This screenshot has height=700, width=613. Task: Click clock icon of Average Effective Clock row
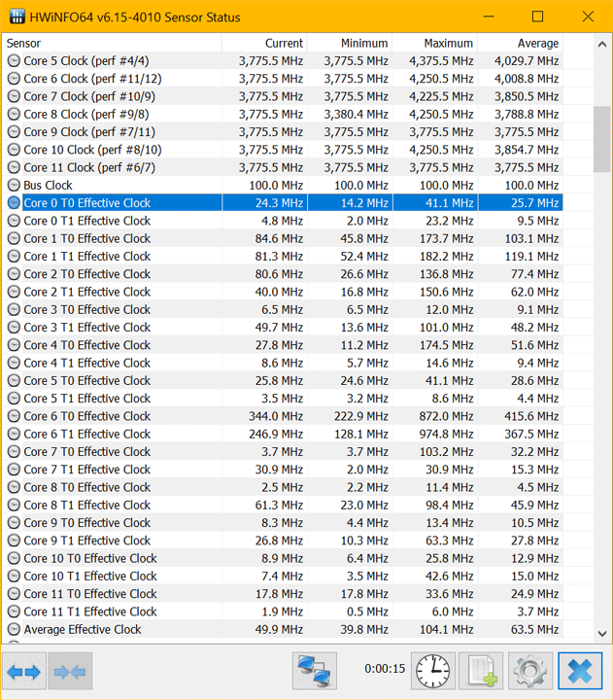[15, 629]
